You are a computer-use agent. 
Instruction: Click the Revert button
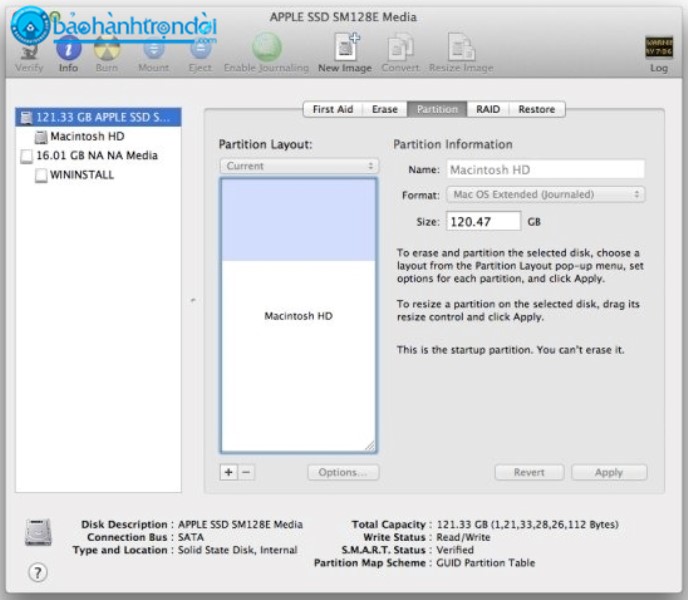529,472
